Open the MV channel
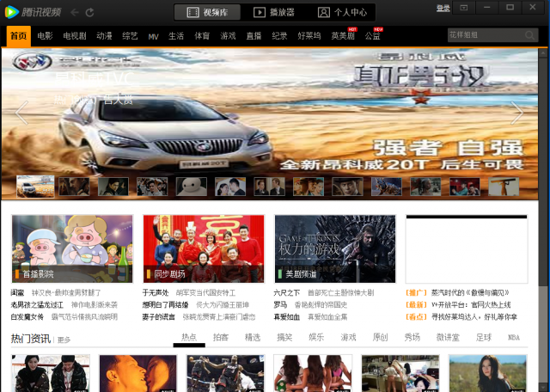550x392 pixels. click(153, 36)
